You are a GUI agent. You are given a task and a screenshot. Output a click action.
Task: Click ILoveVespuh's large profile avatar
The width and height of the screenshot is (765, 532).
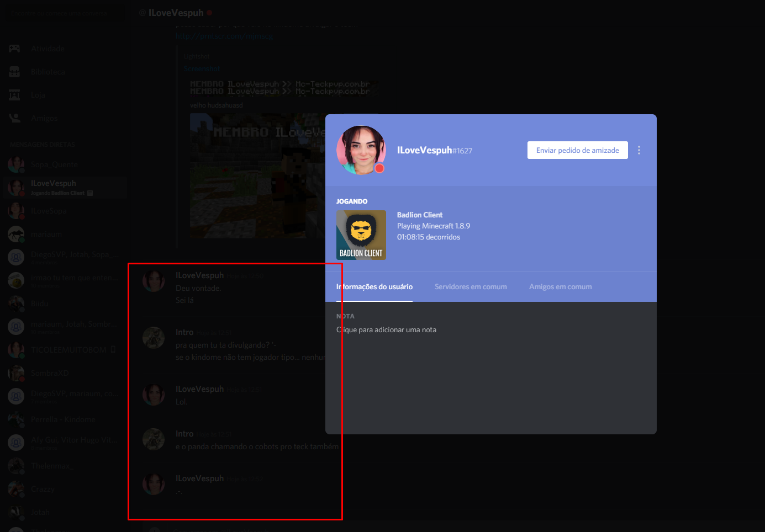click(x=361, y=150)
